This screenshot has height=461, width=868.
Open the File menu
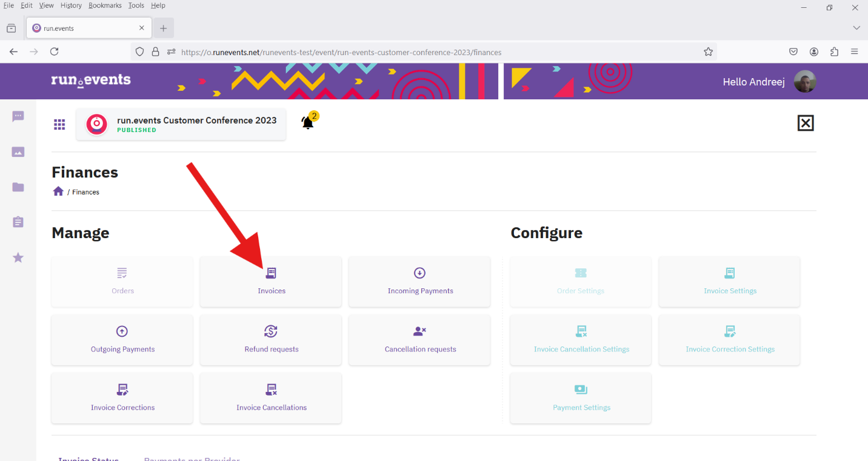[9, 5]
